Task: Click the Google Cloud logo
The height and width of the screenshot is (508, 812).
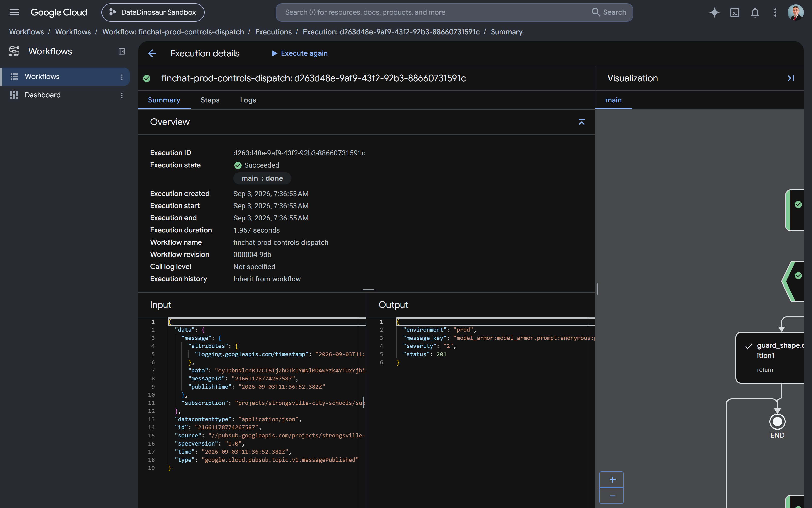Action: [59, 12]
